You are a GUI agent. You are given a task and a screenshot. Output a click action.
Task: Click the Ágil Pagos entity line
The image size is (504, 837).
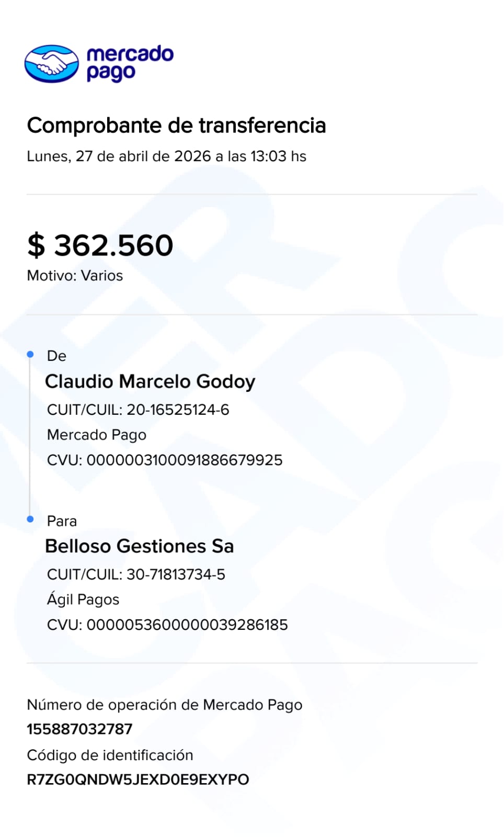(x=83, y=599)
